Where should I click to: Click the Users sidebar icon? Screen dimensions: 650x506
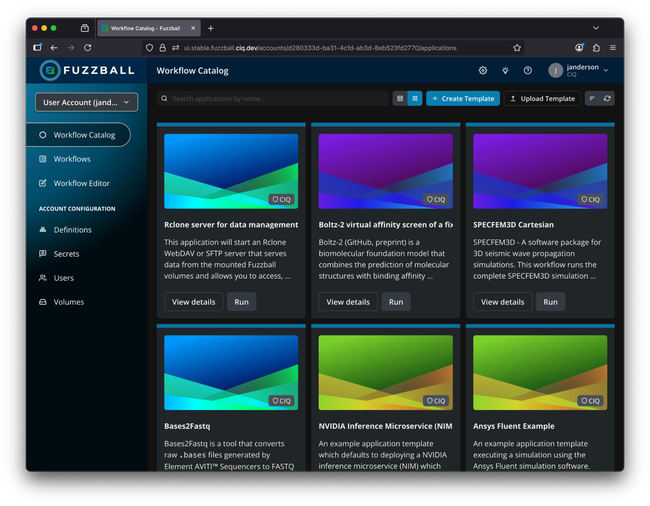pyautogui.click(x=43, y=278)
